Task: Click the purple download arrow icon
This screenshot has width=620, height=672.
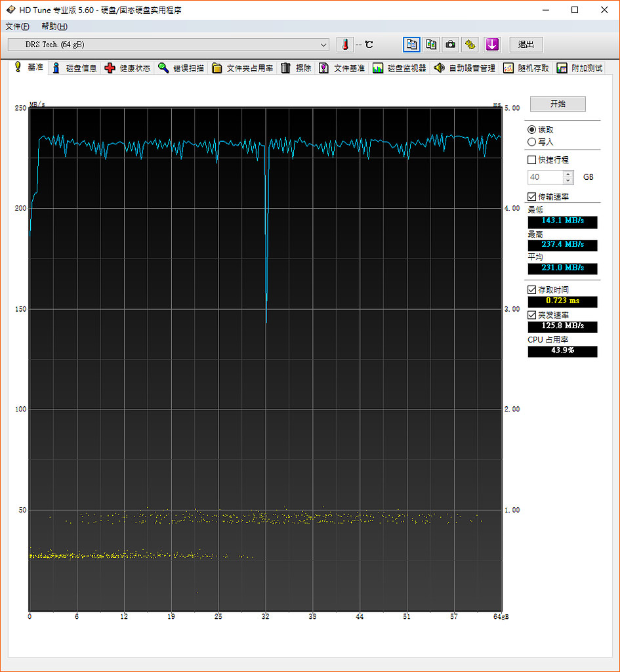Action: pos(492,45)
